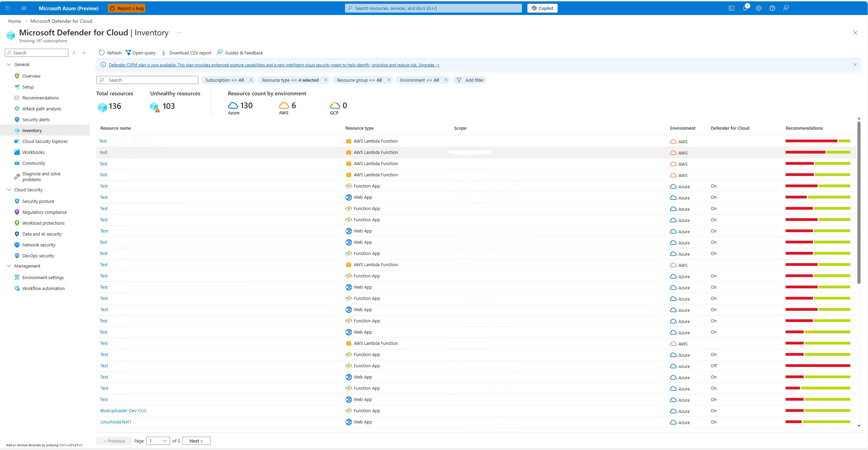Click the help question mark icon

[x=772, y=8]
